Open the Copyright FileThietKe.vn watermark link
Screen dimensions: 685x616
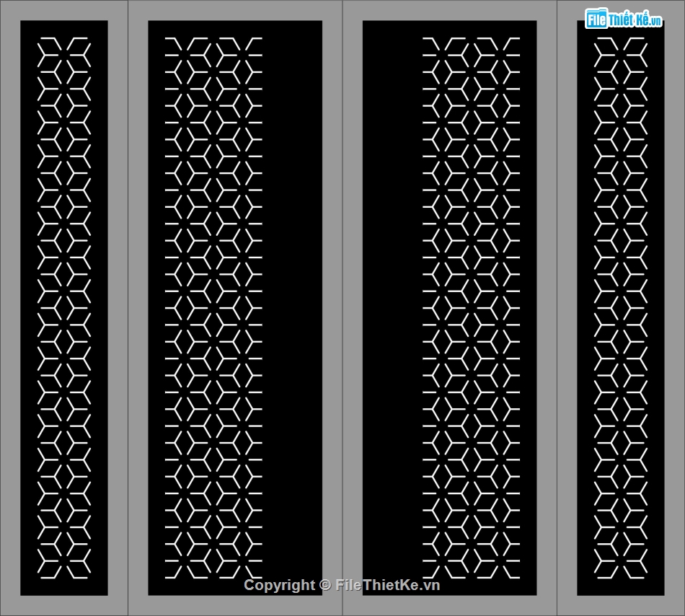[342, 585]
